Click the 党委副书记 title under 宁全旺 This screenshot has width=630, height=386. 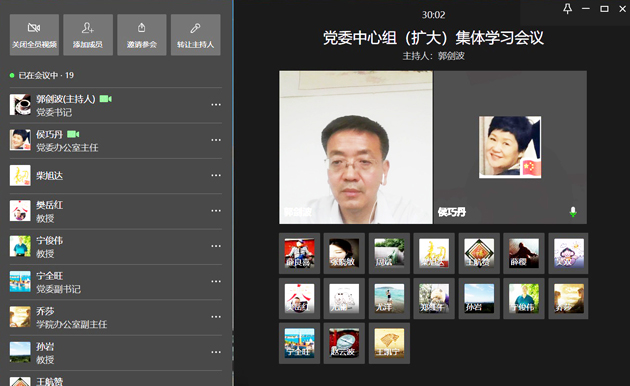click(59, 289)
